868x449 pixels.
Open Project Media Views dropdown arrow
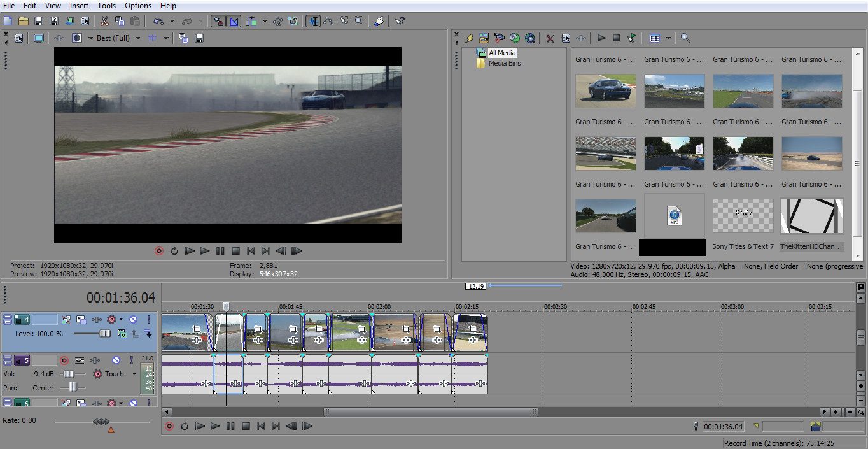[669, 38]
